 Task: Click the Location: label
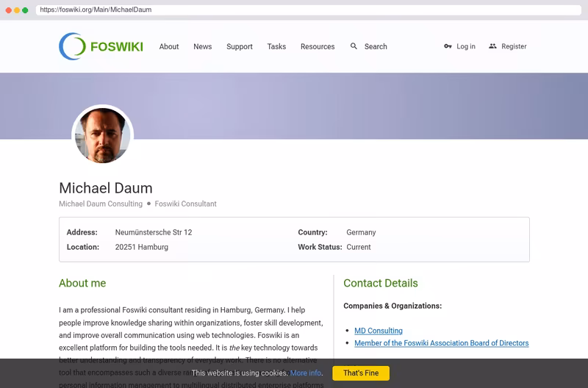(83, 247)
